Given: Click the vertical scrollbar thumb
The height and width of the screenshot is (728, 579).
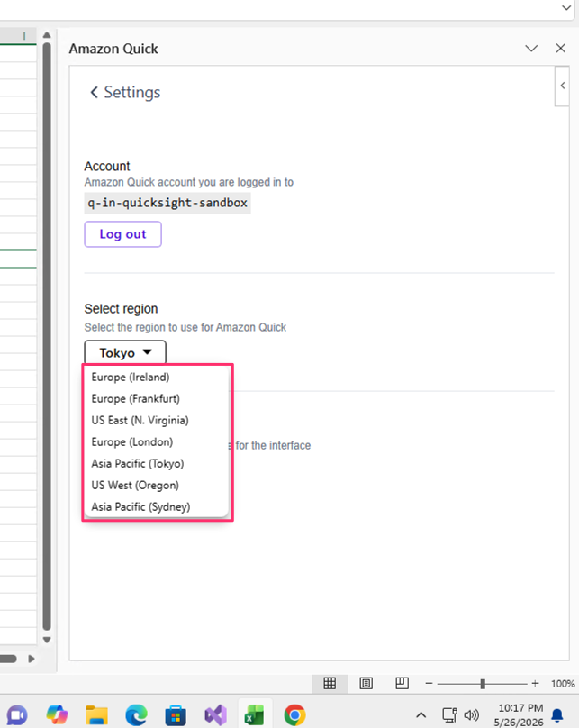Looking at the screenshot, I should coord(47,336).
